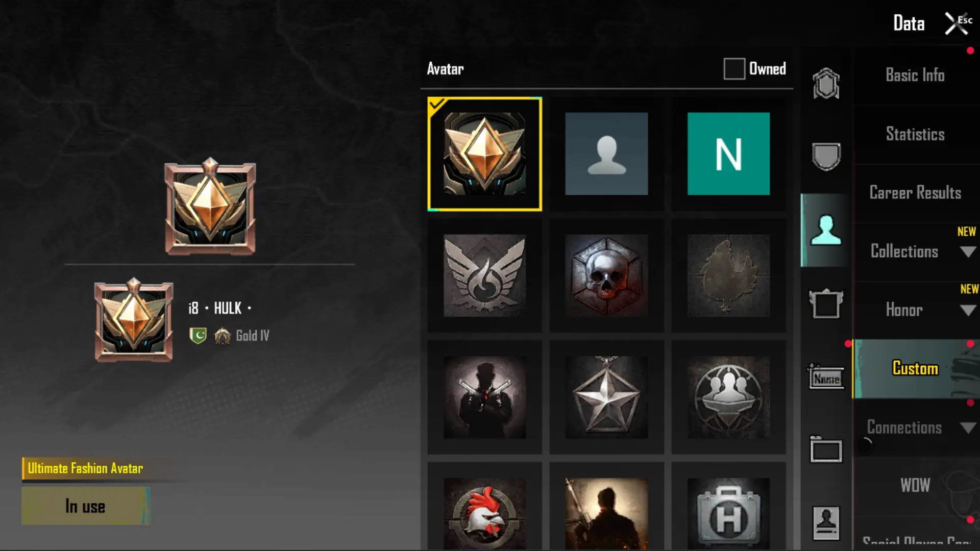
Task: Switch to the Statistics tab
Action: pos(915,134)
